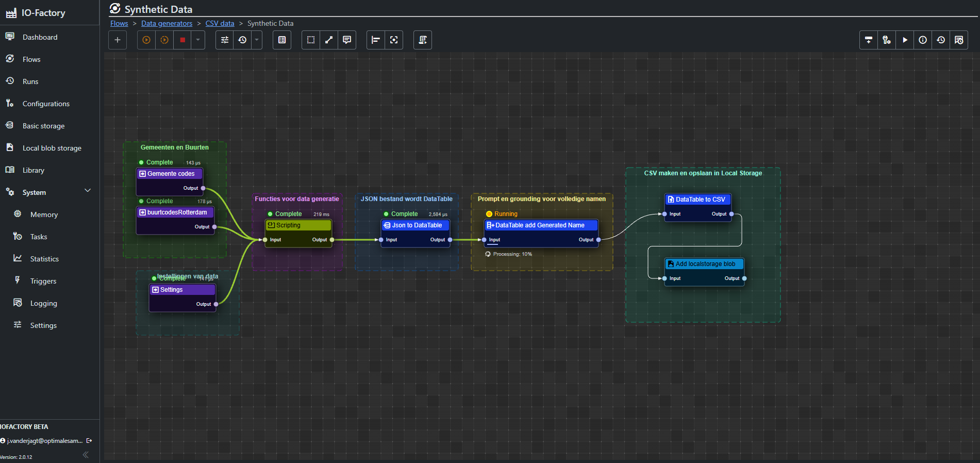Select the Scripting node title bar

point(298,225)
